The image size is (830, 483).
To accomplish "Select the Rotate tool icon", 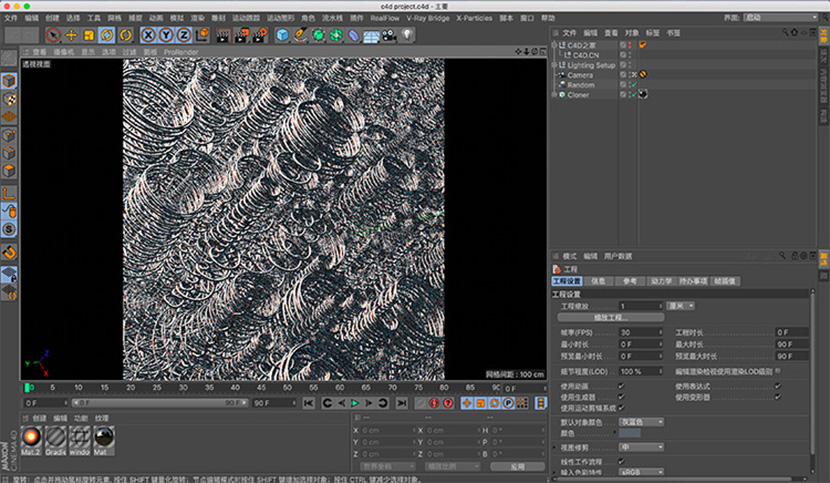I will (x=106, y=35).
